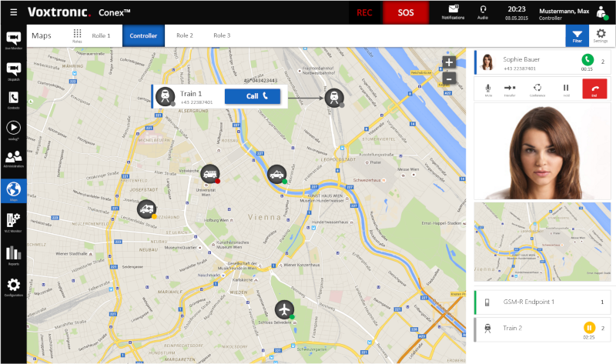Image resolution: width=616 pixels, height=364 pixels.
Task: Mute the active call microphone
Action: coord(488,89)
